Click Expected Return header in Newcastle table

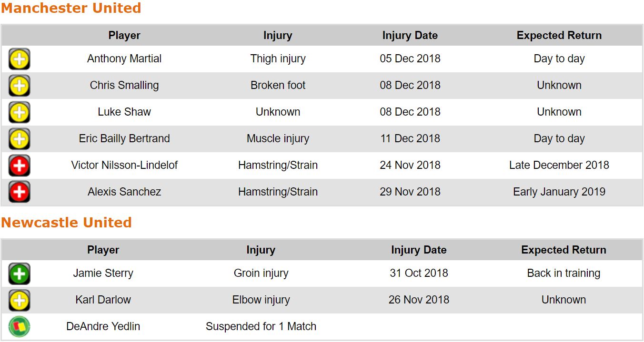(x=563, y=250)
